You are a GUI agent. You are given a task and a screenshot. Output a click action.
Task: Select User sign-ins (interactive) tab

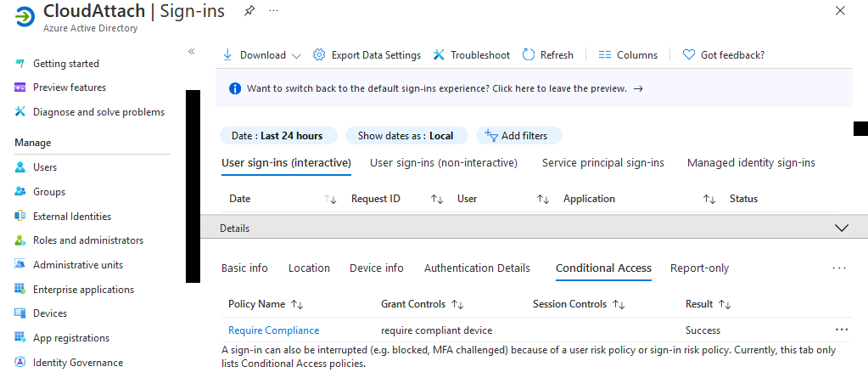286,163
